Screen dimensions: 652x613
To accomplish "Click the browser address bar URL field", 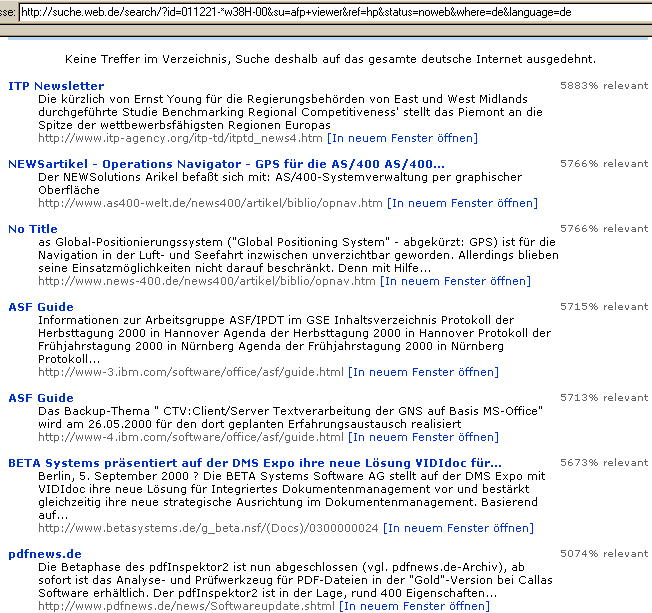I will coord(335,12).
